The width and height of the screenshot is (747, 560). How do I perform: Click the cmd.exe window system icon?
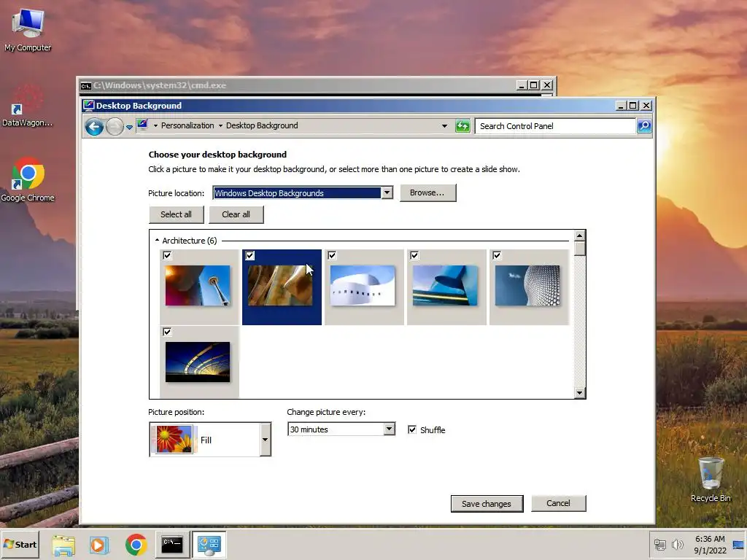(x=86, y=86)
